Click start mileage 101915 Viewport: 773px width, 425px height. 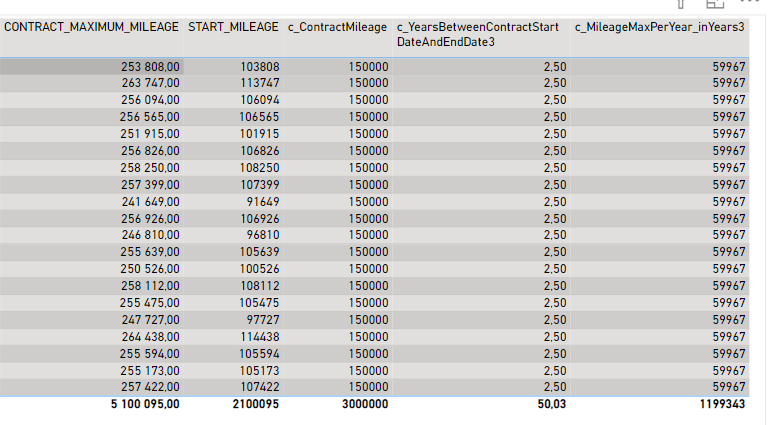tap(260, 134)
